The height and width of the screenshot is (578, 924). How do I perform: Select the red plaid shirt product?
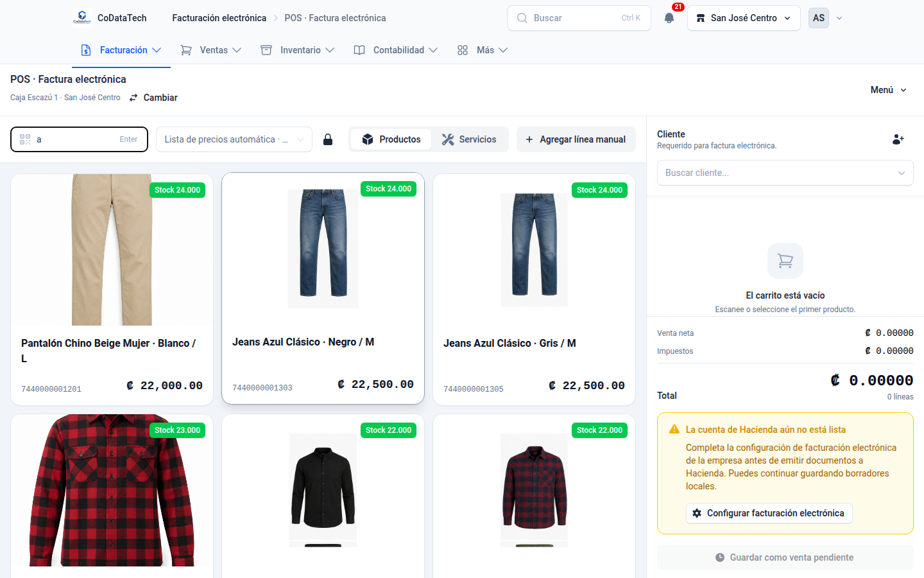pyautogui.click(x=112, y=496)
